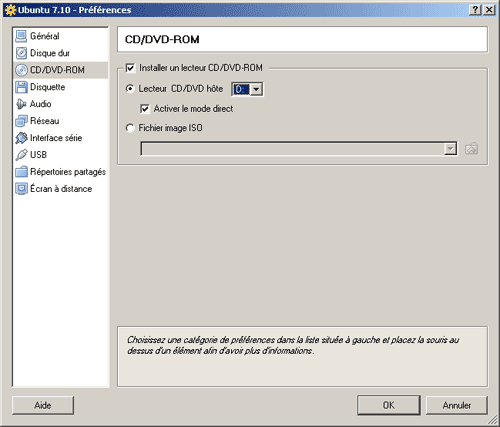Click the CD/DVD-ROM page heading

pos(162,40)
